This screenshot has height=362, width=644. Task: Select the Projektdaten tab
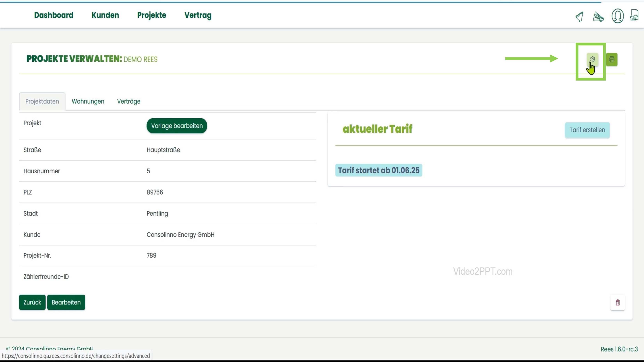[42, 101]
